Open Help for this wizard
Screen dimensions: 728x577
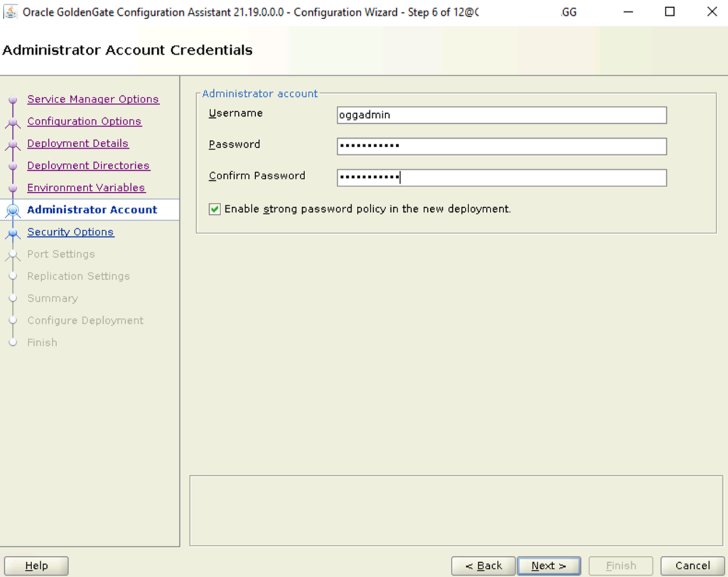pos(36,566)
